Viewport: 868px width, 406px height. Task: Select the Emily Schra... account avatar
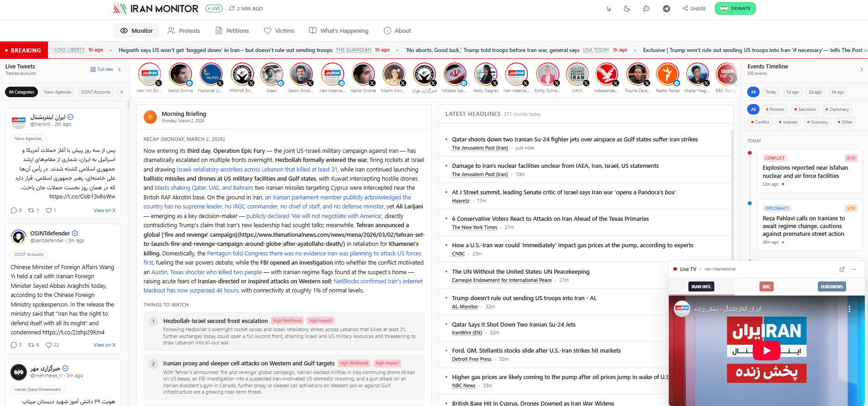click(547, 74)
